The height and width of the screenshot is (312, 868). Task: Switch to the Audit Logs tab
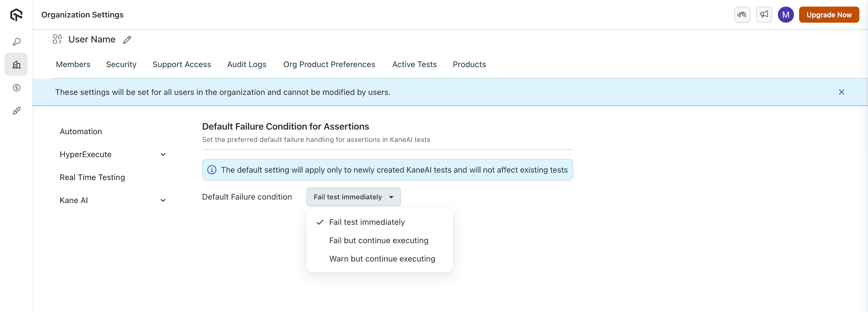(x=247, y=64)
